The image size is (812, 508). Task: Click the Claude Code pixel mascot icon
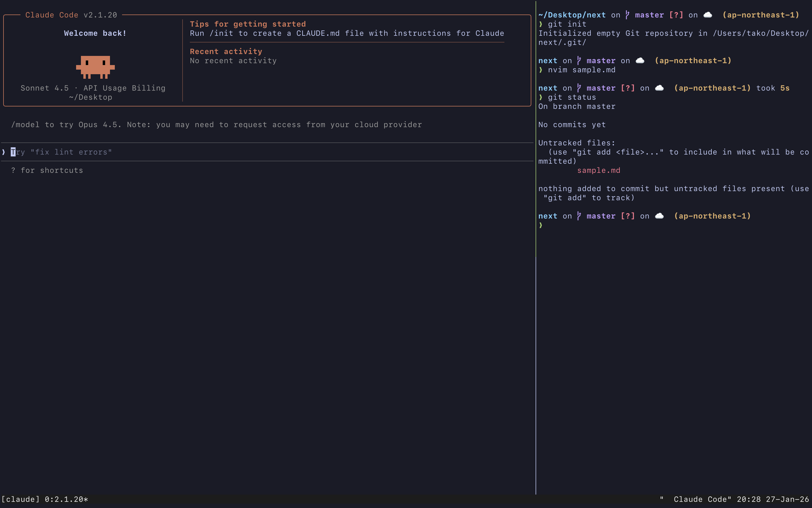click(x=95, y=67)
